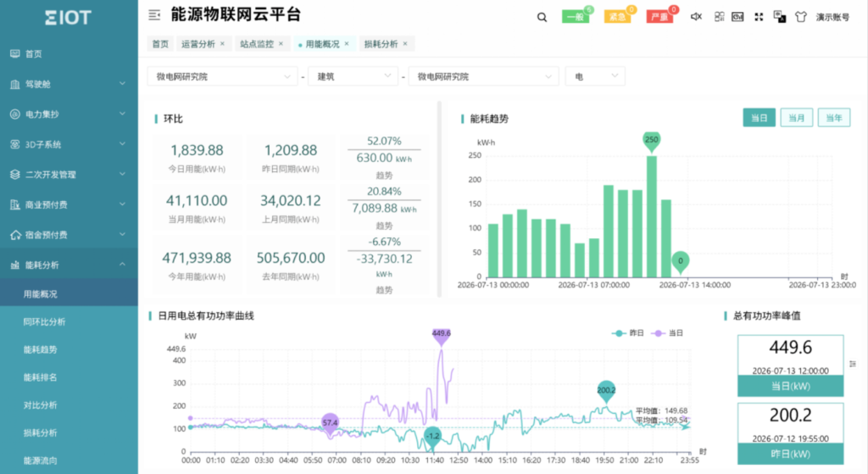The image size is (868, 474).
Task: Close the 站点监控 tab
Action: 281,44
